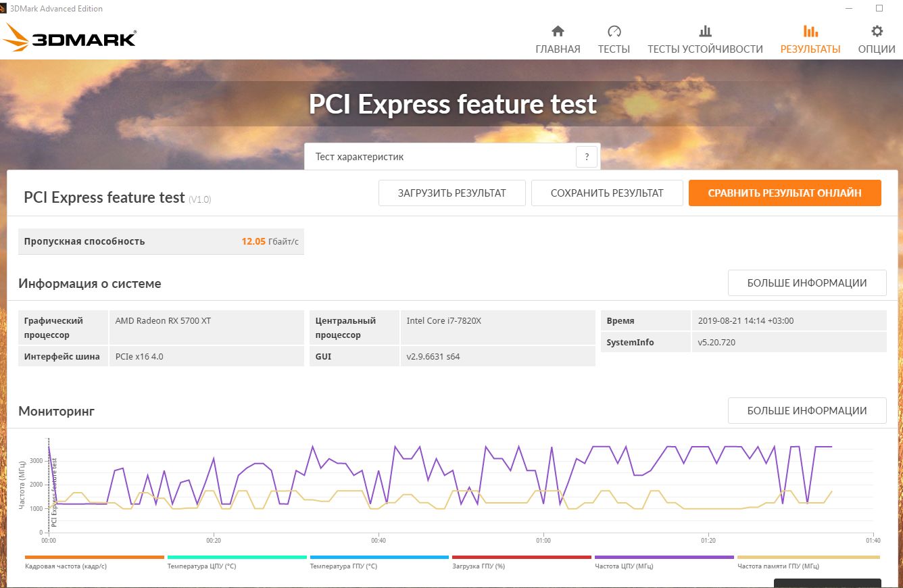Click the Информация о системе heading
The width and height of the screenshot is (903, 588).
coord(90,284)
